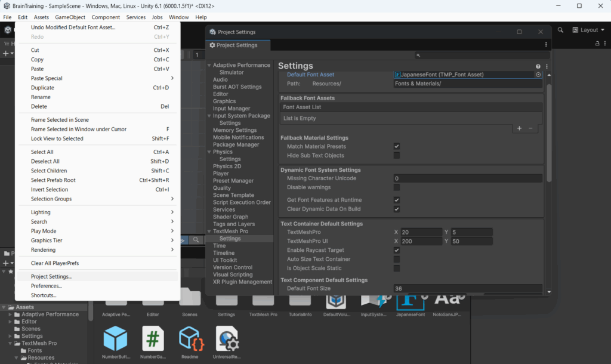Open the GameObject menu
The image size is (611, 364).
70,17
